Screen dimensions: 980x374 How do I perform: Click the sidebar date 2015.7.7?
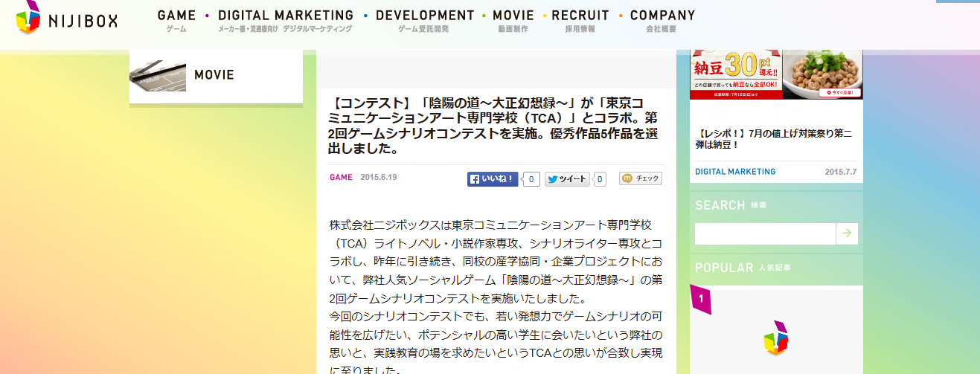point(841,172)
